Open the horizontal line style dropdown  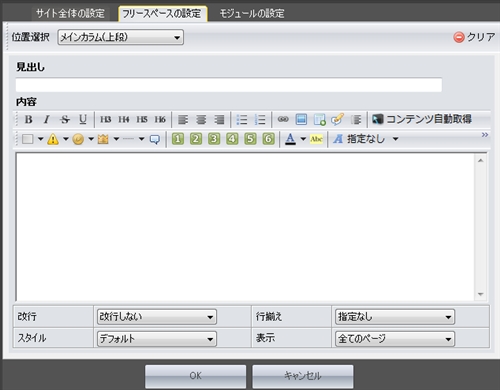pyautogui.click(x=141, y=139)
